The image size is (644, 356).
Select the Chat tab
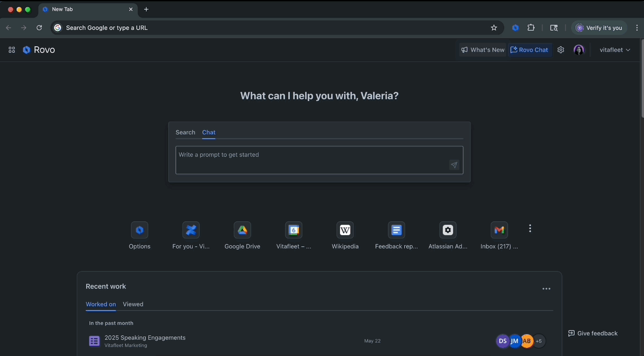tap(209, 133)
